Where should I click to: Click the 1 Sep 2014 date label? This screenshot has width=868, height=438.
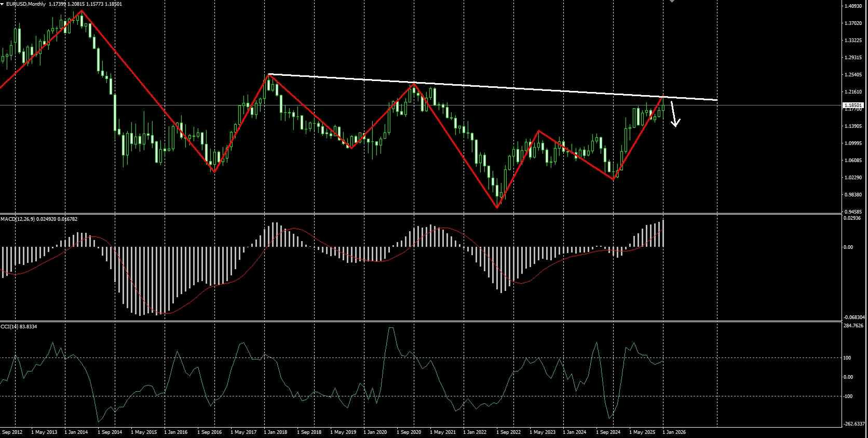[110, 432]
